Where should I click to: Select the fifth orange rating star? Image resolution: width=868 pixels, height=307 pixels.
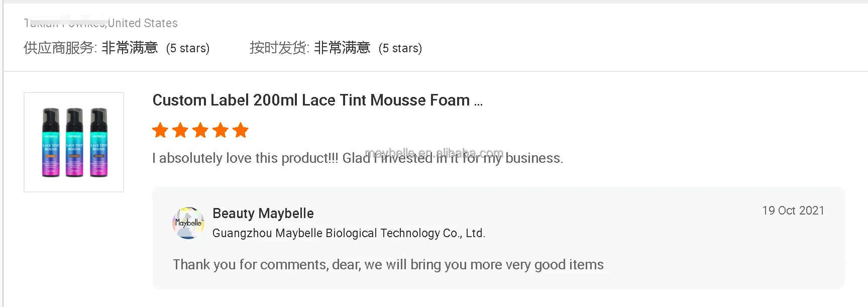[241, 130]
